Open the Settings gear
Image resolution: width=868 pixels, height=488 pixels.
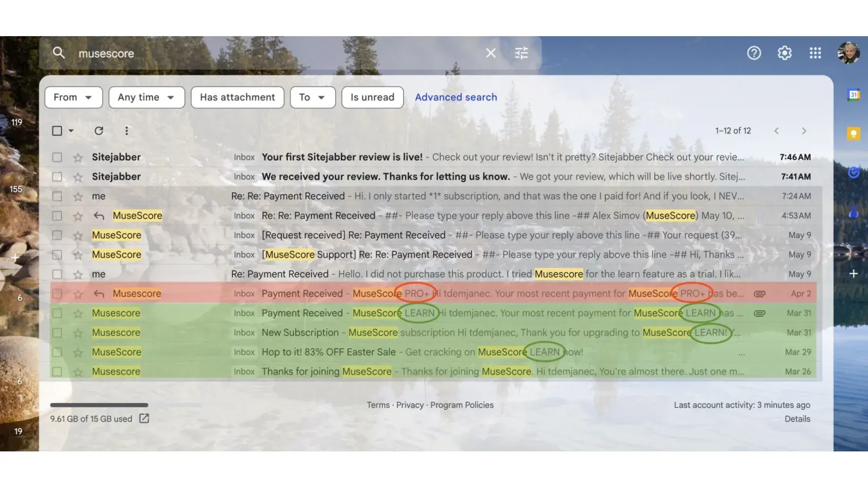pyautogui.click(x=785, y=53)
